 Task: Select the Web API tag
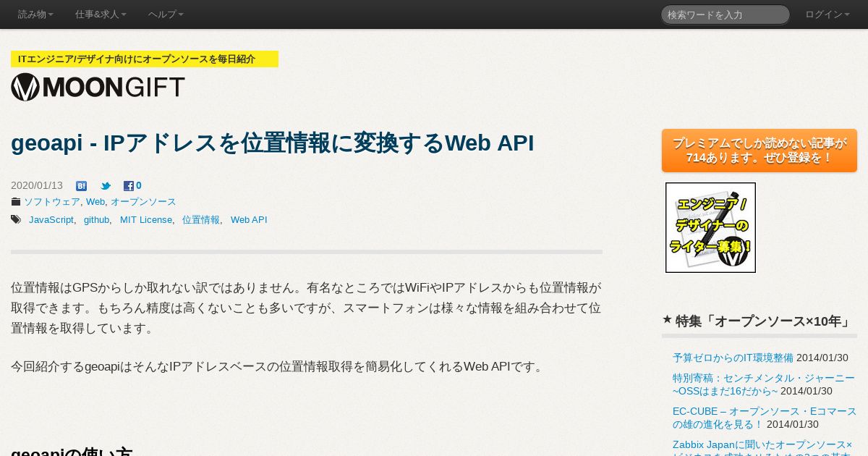click(x=249, y=220)
